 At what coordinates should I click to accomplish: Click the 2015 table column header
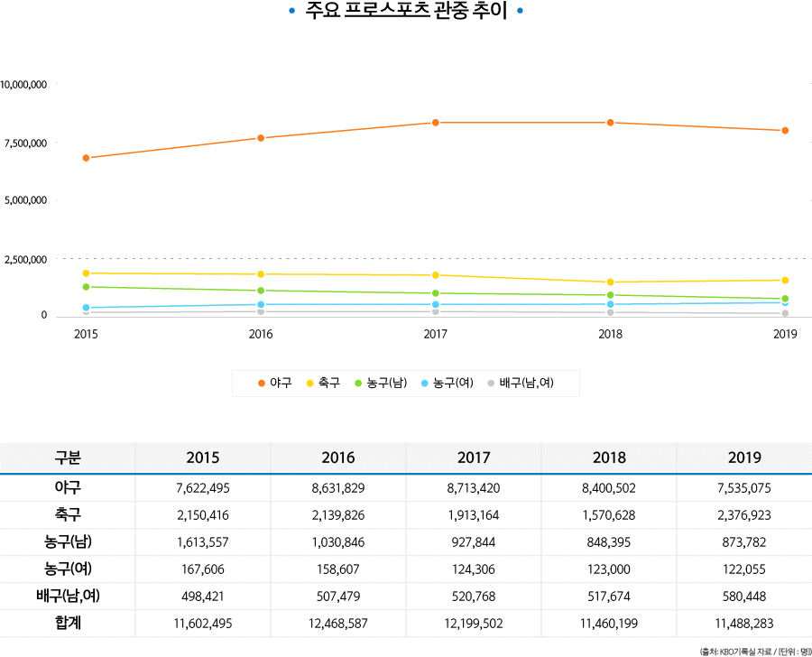[203, 458]
